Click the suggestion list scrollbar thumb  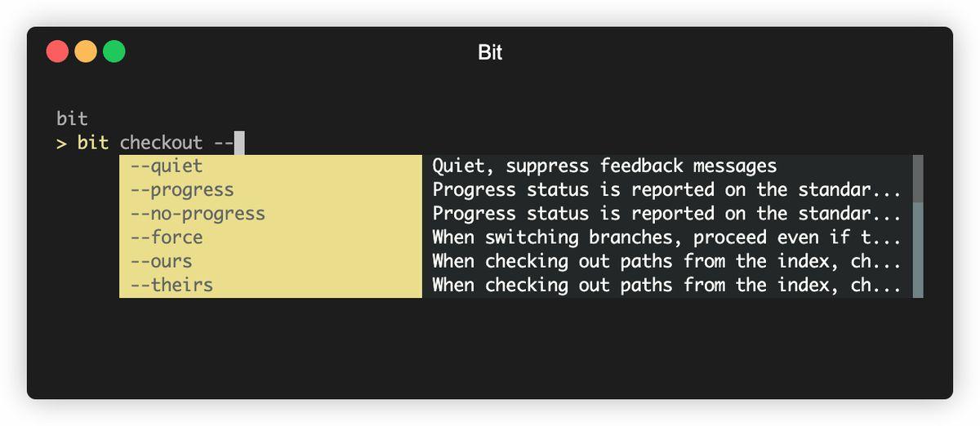click(918, 179)
